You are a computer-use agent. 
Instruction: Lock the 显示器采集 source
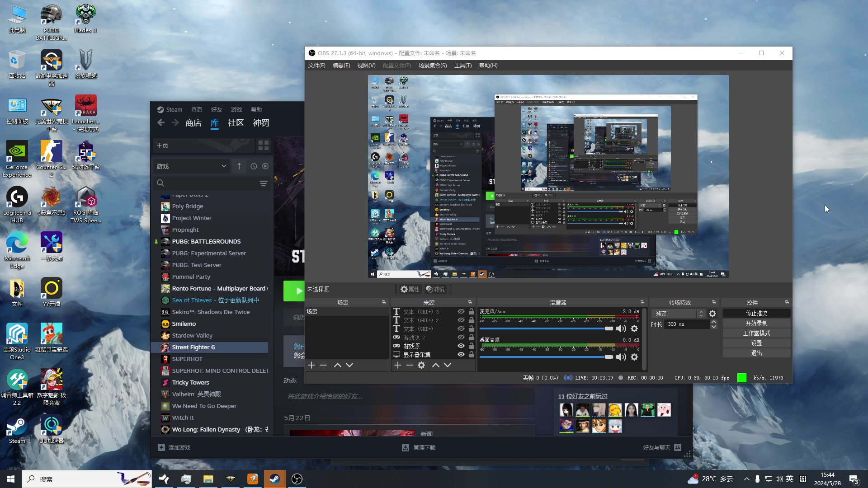(x=472, y=355)
